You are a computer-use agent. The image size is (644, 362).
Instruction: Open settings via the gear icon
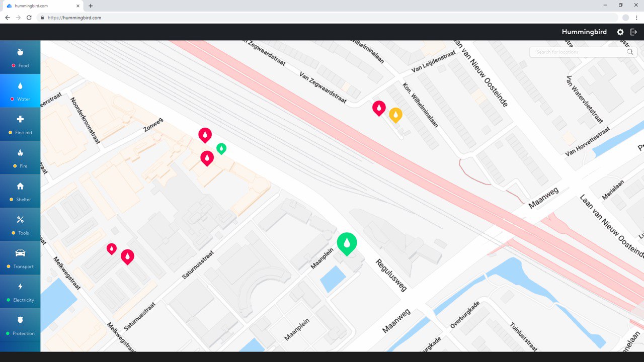pyautogui.click(x=620, y=32)
